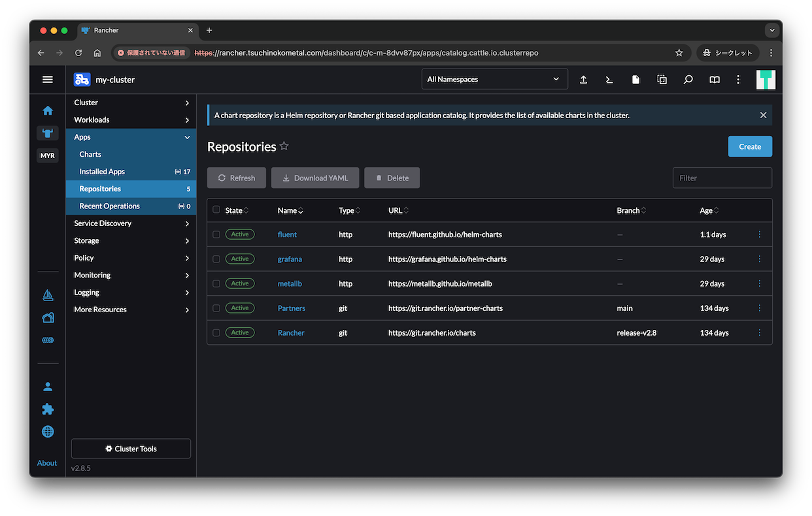Open row actions for metallb repository
Viewport: 812px width, 516px height.
759,283
